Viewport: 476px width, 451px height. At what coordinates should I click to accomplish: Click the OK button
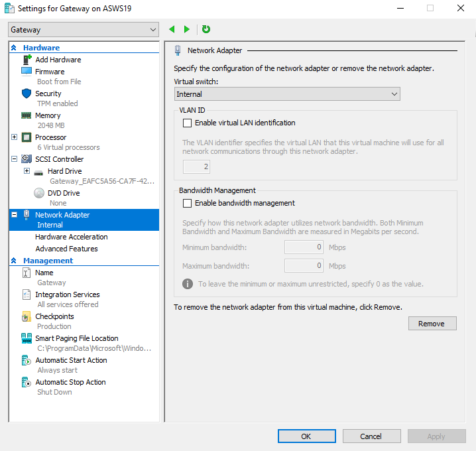tap(306, 436)
